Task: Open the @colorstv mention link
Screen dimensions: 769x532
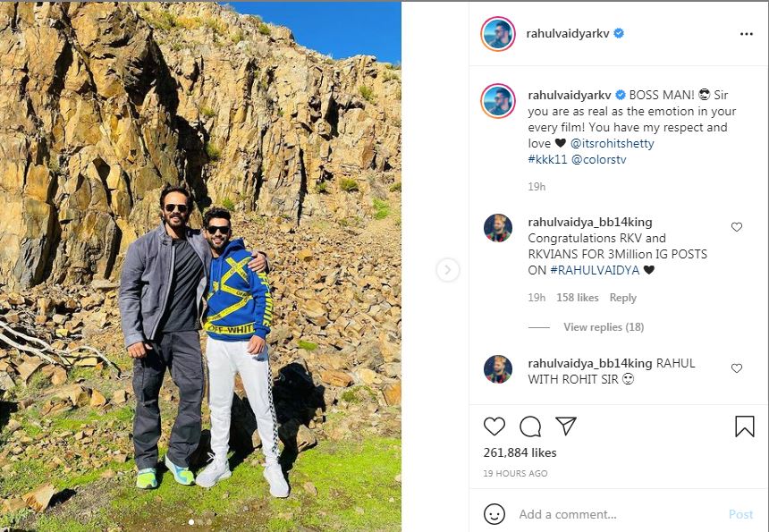Action: point(599,159)
